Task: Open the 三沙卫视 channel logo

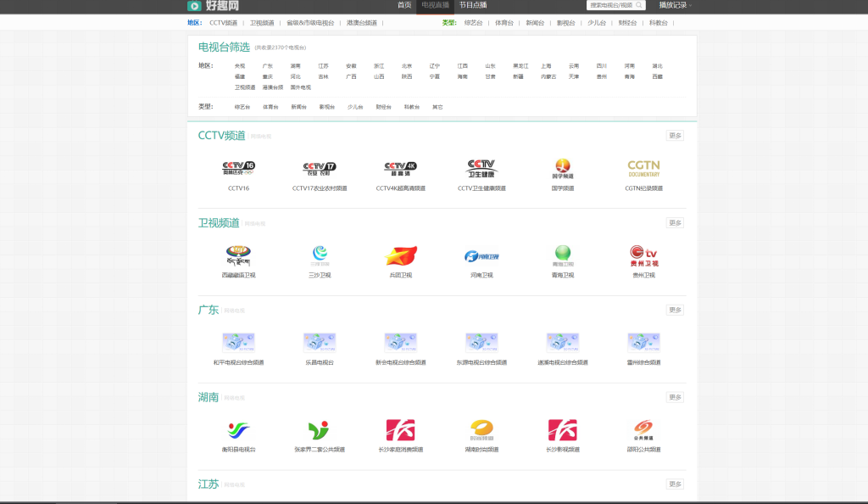Action: point(320,256)
